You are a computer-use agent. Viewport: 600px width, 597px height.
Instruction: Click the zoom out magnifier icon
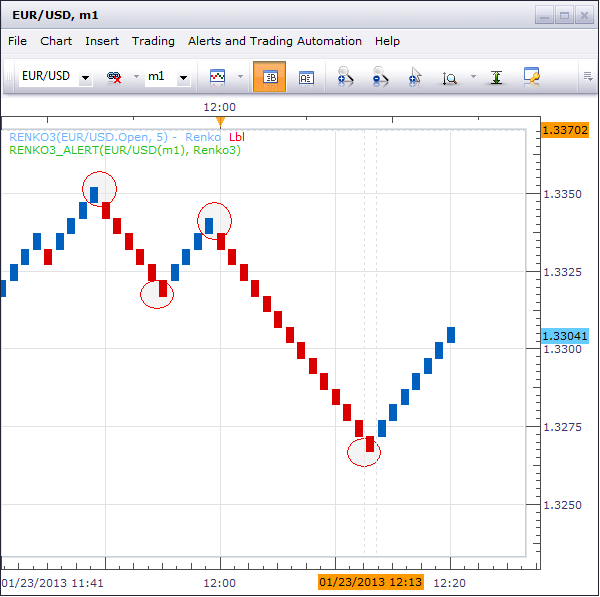tap(380, 75)
